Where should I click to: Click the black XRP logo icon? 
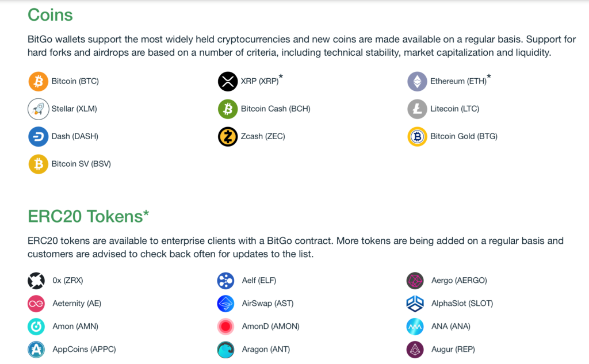click(228, 82)
